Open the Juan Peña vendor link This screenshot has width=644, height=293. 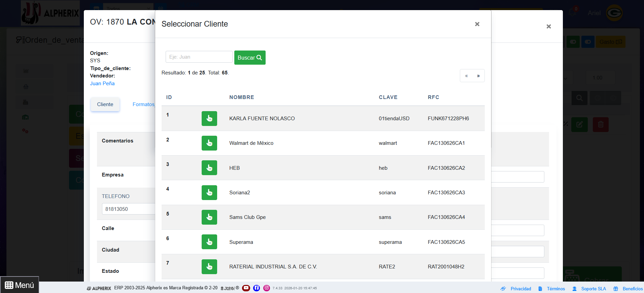coord(102,84)
